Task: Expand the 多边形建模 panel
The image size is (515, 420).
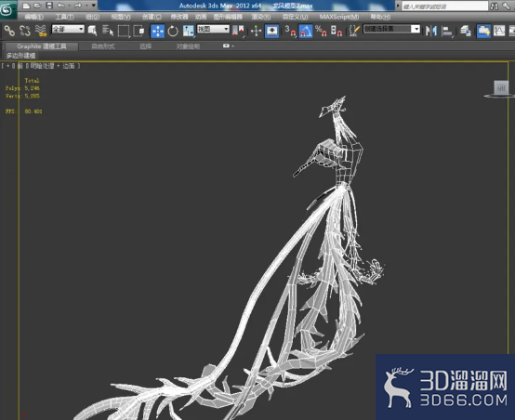Action: point(20,56)
